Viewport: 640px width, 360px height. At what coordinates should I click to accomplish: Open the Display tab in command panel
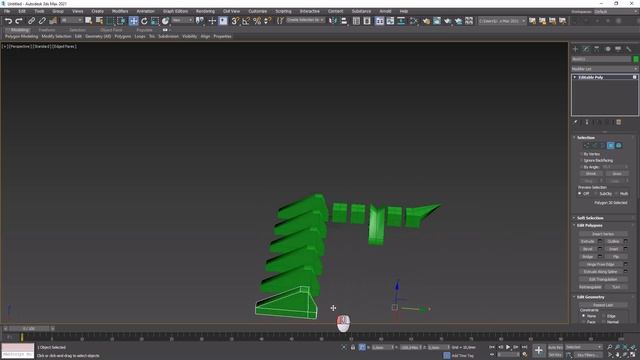coord(618,49)
